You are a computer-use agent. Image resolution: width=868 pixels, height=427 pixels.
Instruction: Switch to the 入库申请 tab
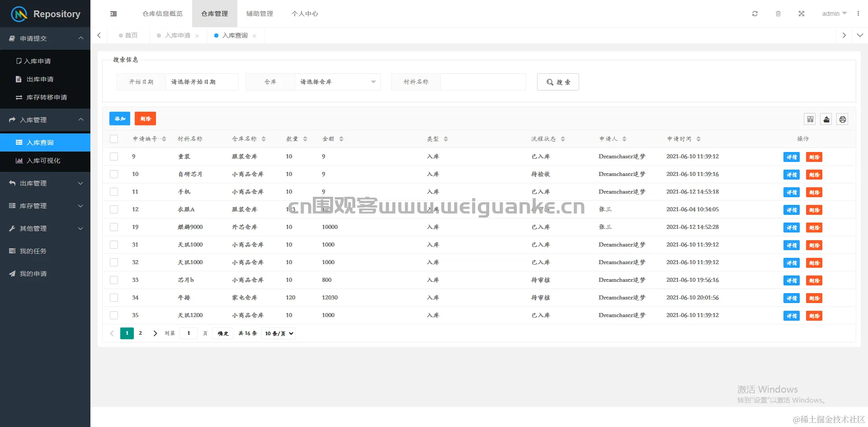(x=178, y=35)
